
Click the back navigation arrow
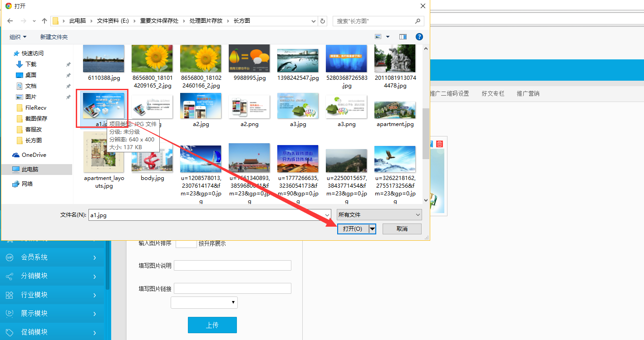(x=10, y=21)
